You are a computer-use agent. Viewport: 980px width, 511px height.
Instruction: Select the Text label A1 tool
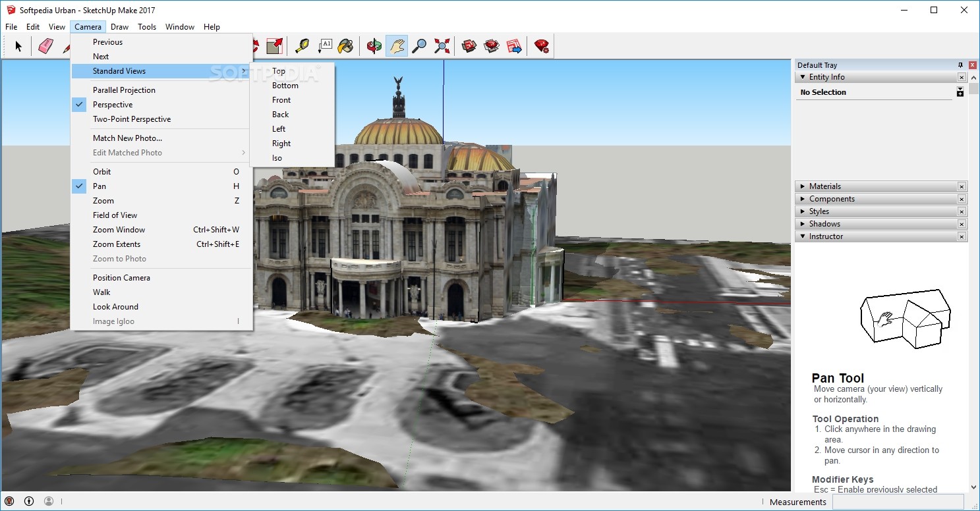coord(324,46)
